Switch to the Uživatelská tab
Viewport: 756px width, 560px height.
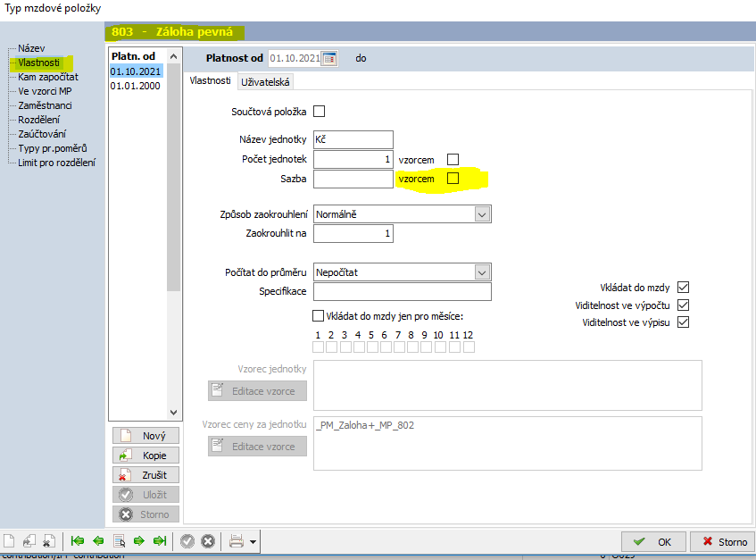[x=265, y=82]
